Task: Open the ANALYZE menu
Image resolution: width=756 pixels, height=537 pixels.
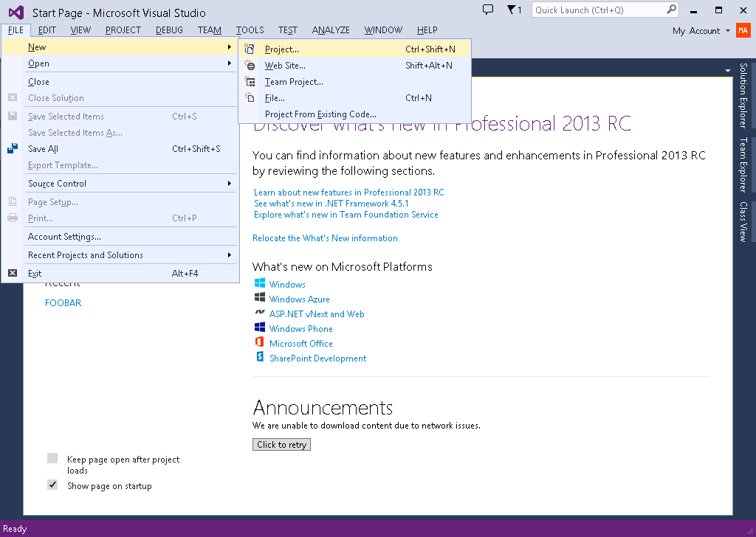Action: click(331, 30)
